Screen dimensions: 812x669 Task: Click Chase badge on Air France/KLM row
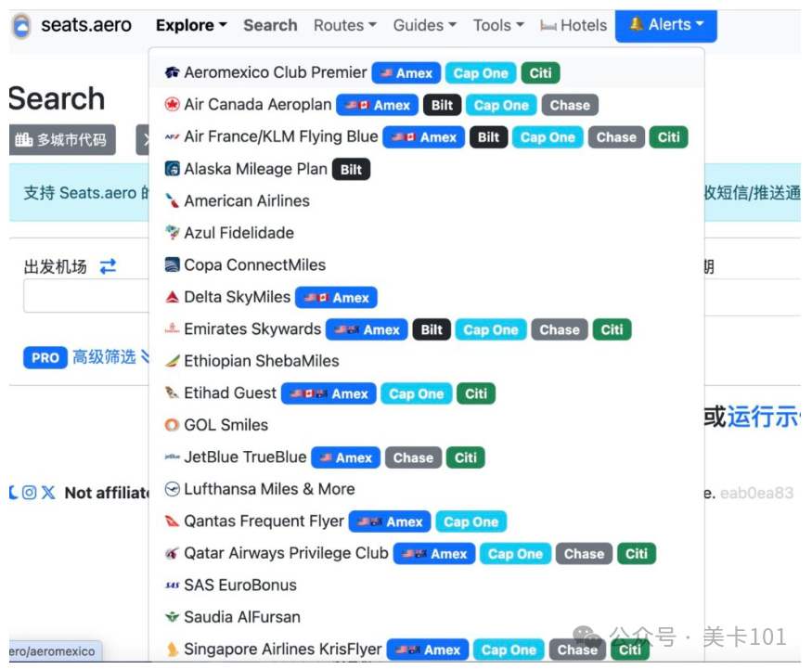pyautogui.click(x=616, y=137)
